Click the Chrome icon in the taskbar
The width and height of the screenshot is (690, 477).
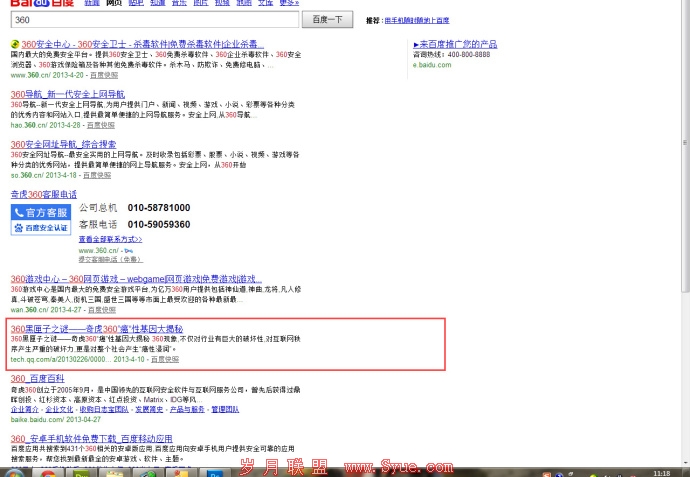click(x=48, y=473)
